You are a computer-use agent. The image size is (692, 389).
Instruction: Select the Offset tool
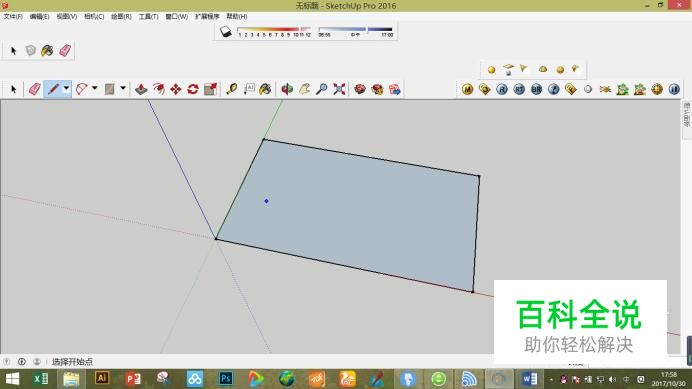click(158, 89)
